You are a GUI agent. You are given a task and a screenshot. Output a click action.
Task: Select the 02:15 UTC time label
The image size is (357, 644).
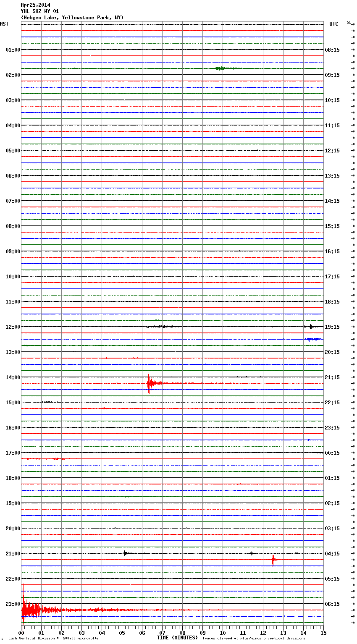[x=332, y=503]
